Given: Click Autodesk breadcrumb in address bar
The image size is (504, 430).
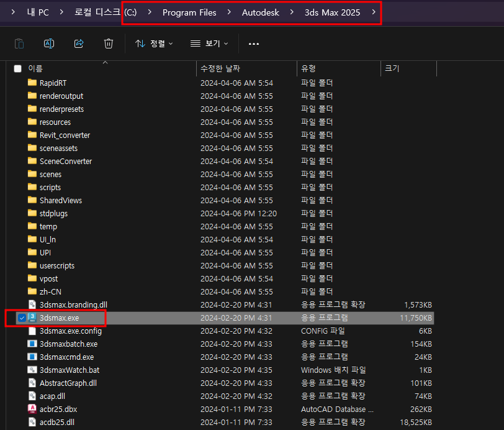Looking at the screenshot, I should 260,12.
